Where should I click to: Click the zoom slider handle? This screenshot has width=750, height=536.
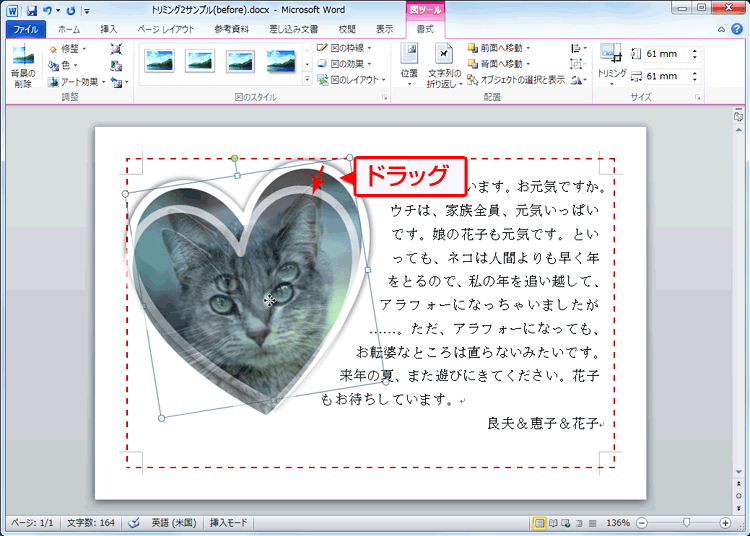click(686, 523)
